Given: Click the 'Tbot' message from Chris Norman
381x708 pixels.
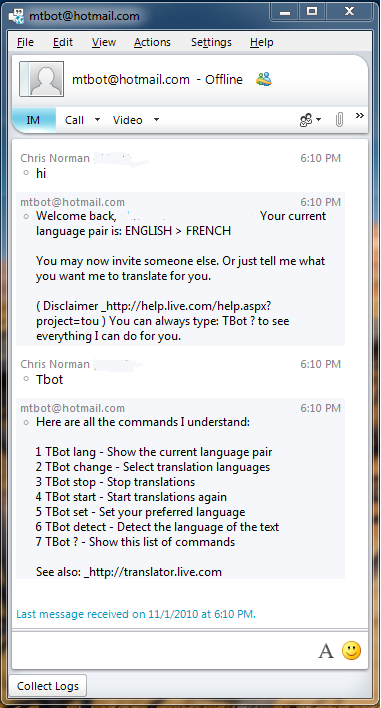Looking at the screenshot, I should tap(49, 379).
